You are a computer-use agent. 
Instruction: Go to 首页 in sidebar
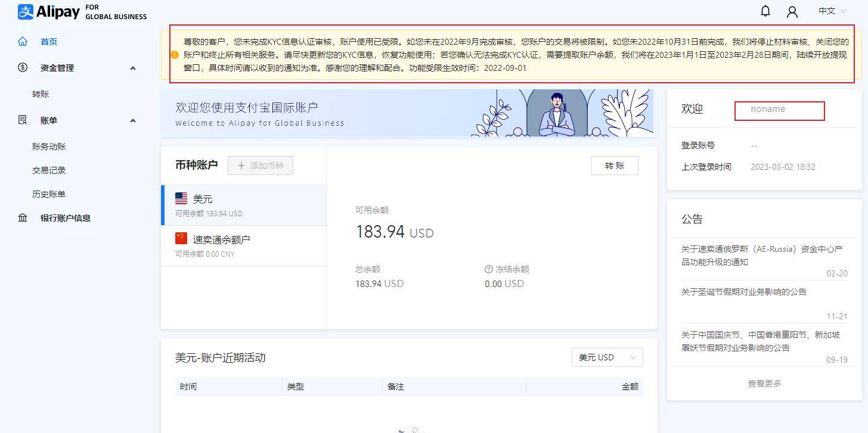point(49,42)
